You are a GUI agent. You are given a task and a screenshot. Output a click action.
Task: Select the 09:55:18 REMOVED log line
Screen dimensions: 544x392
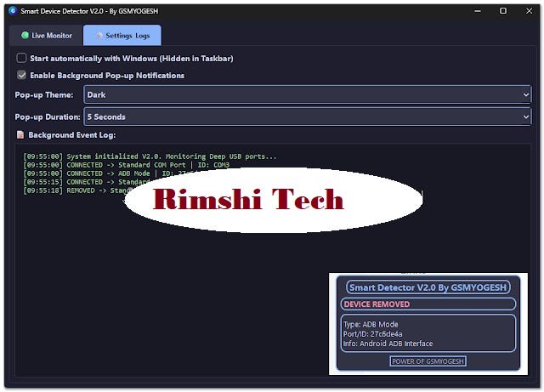pos(78,190)
